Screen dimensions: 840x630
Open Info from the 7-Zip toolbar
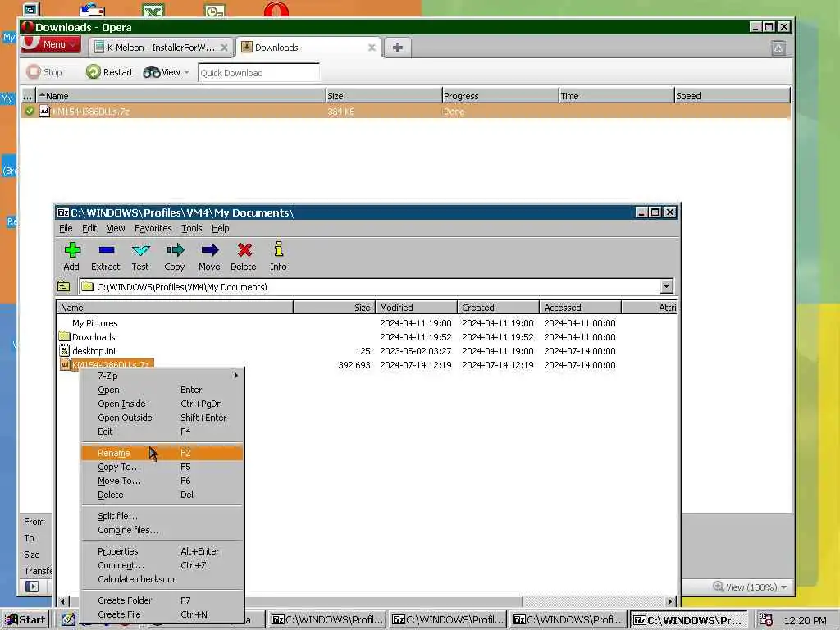[278, 257]
